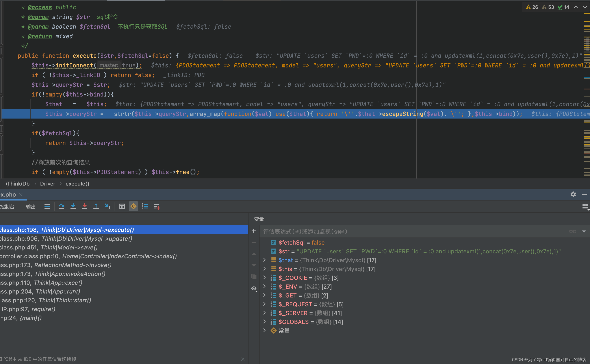The height and width of the screenshot is (364, 590).
Task: Expand the $that variable node
Action: (264, 260)
